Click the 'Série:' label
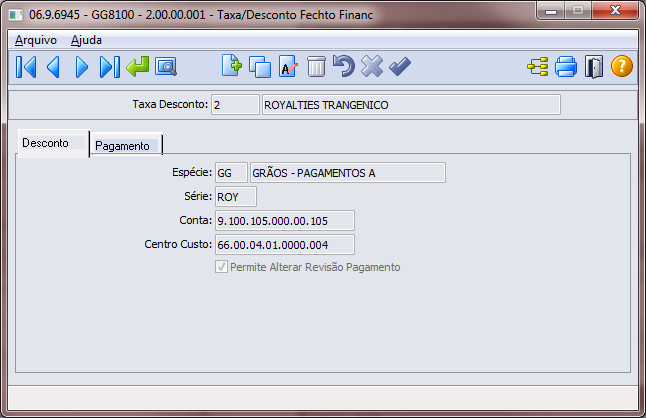Image resolution: width=646 pixels, height=418 pixels. coord(198,196)
